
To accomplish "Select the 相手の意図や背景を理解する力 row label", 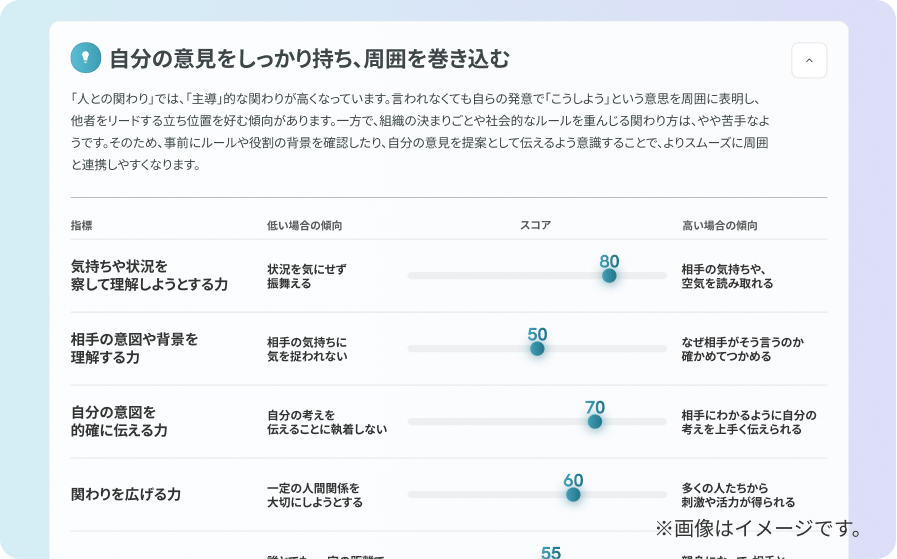I will coord(134,348).
